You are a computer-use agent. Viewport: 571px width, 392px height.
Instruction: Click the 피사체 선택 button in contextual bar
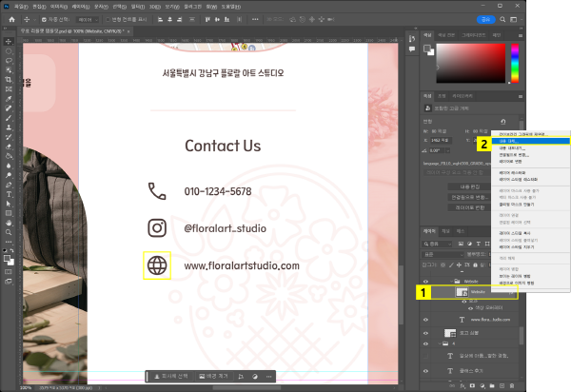pos(171,377)
